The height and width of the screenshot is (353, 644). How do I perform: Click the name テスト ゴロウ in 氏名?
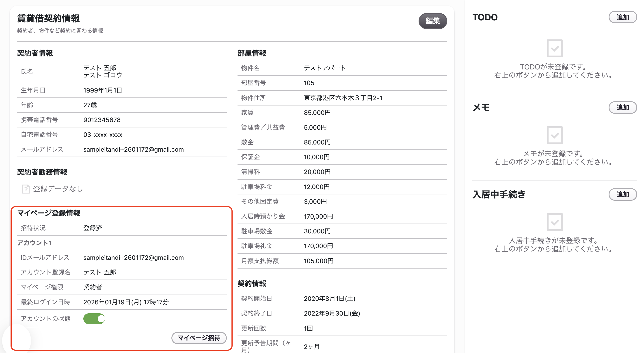point(103,75)
